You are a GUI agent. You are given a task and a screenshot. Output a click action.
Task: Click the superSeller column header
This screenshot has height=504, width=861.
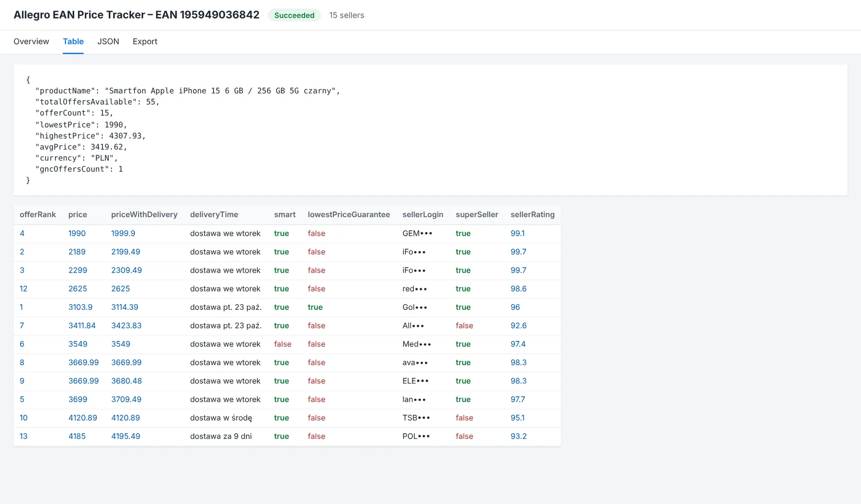(x=477, y=215)
